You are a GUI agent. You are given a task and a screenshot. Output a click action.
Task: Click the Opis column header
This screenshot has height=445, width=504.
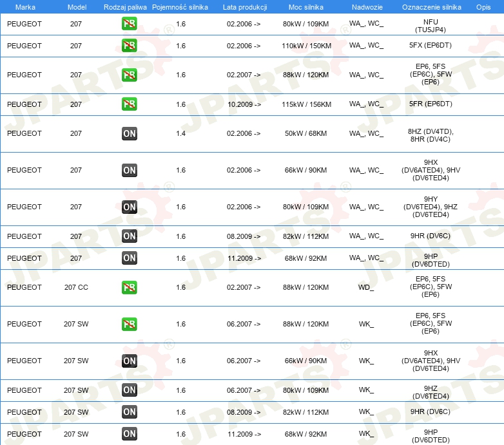[483, 7]
